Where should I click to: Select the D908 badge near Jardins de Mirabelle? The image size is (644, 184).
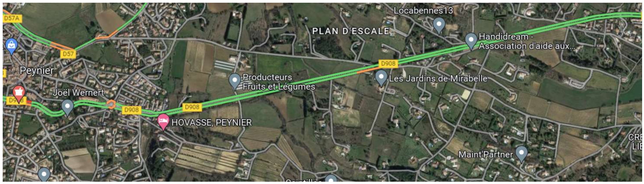388,64
